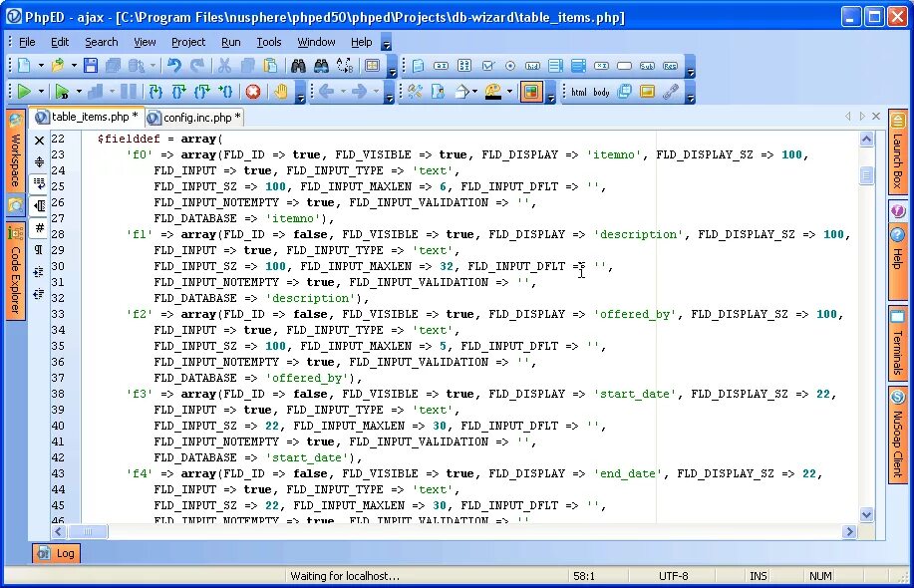Open the Log panel tab
The image size is (914, 588).
(56, 553)
